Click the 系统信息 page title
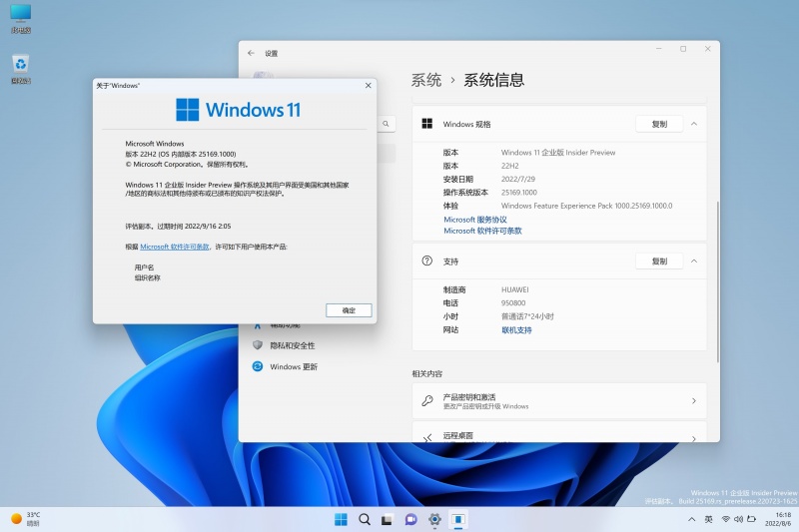 coord(493,80)
